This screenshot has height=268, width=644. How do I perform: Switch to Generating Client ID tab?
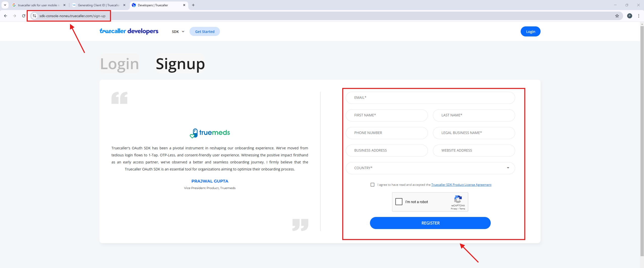98,5
